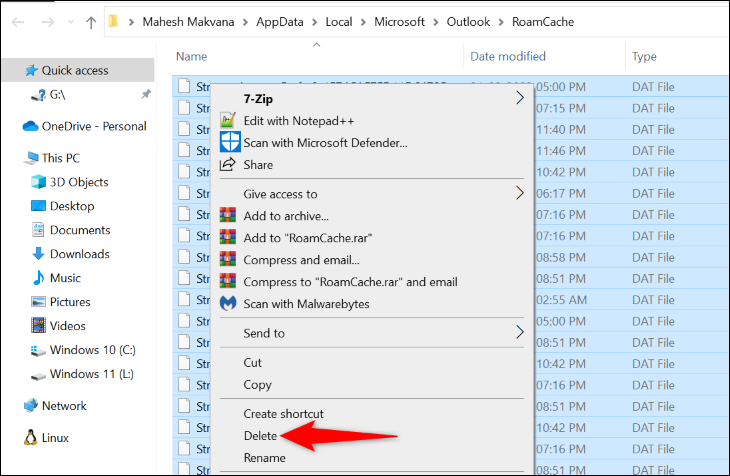The height and width of the screenshot is (476, 730).
Task: Click the Quick access star icon
Action: (x=31, y=70)
